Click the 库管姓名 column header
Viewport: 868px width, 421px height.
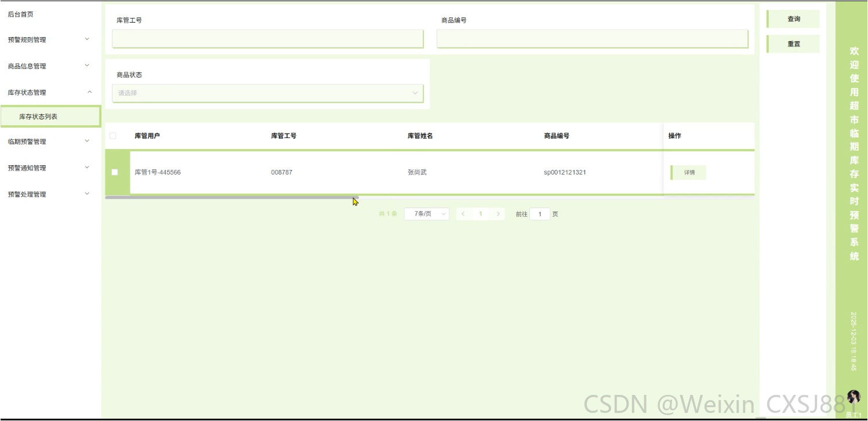(x=420, y=136)
